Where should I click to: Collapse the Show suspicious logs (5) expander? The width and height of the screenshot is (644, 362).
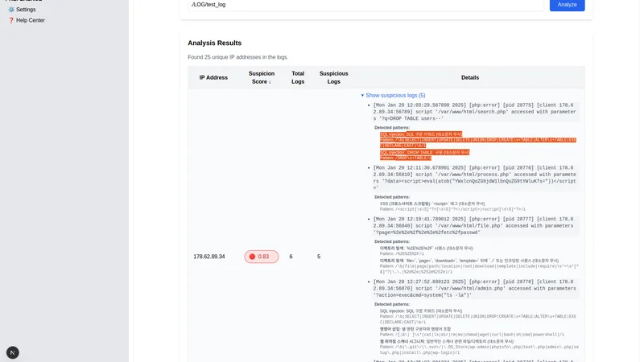[393, 95]
